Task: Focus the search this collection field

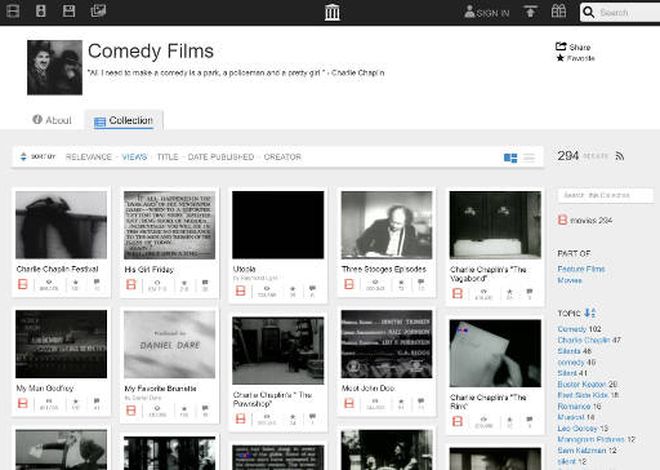Action: (606, 195)
